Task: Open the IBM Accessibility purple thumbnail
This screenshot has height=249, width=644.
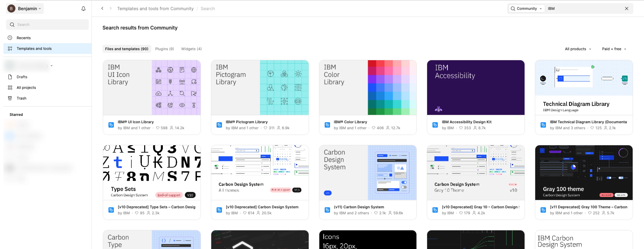Action: pyautogui.click(x=476, y=87)
